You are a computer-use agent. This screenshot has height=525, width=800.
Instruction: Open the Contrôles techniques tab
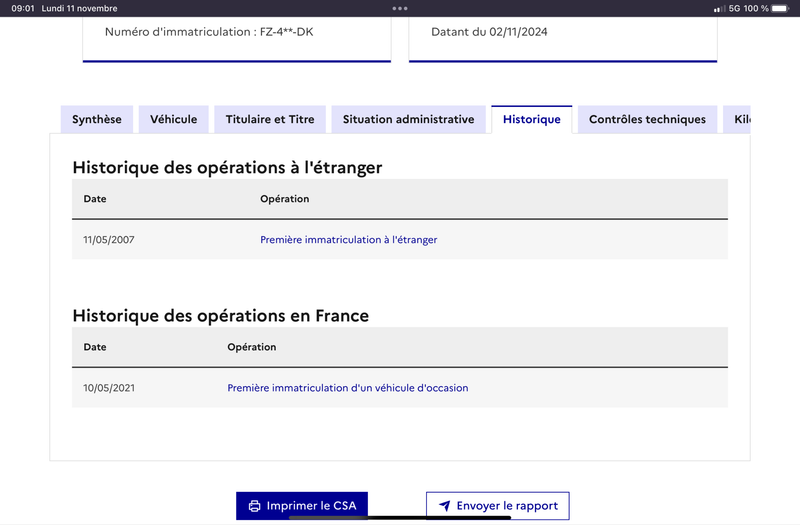click(647, 119)
